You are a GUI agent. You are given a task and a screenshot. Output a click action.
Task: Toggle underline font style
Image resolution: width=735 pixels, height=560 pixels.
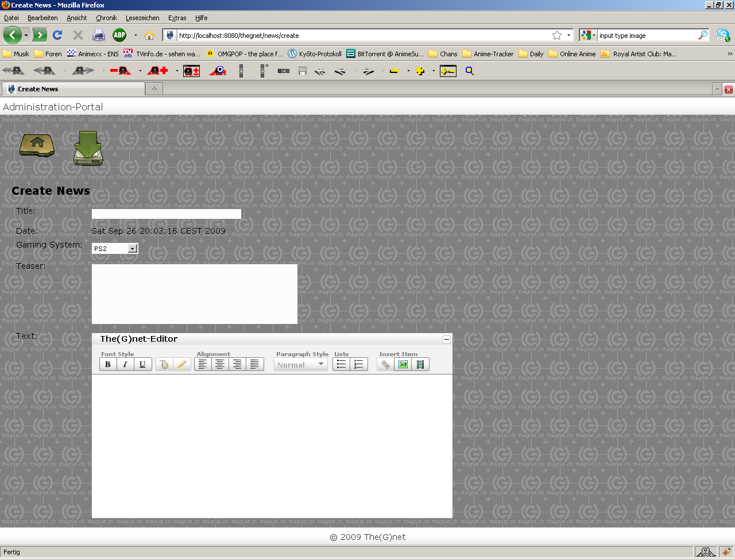point(142,364)
